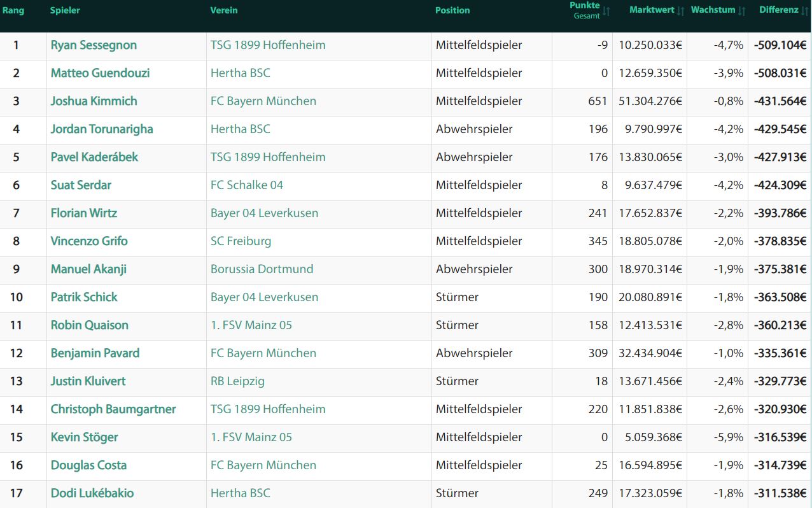This screenshot has height=508, width=812.
Task: Open FC Bayern München link in Kimmich row
Action: click(263, 101)
